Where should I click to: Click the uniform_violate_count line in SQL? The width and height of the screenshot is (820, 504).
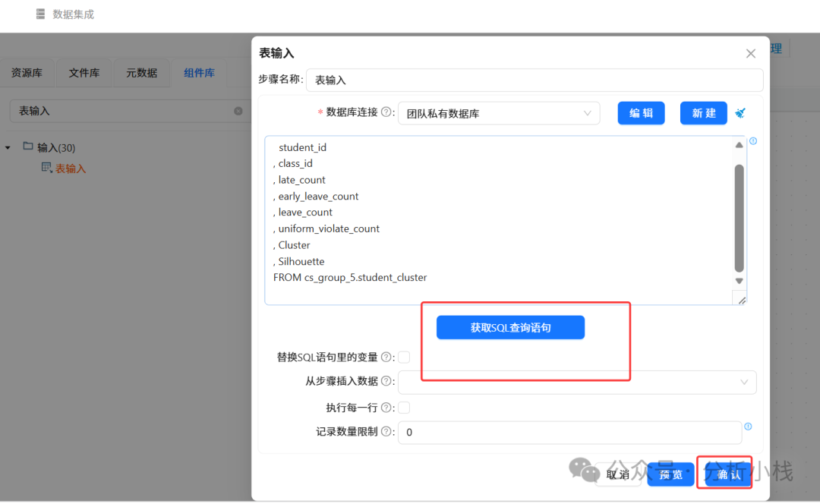tap(326, 228)
